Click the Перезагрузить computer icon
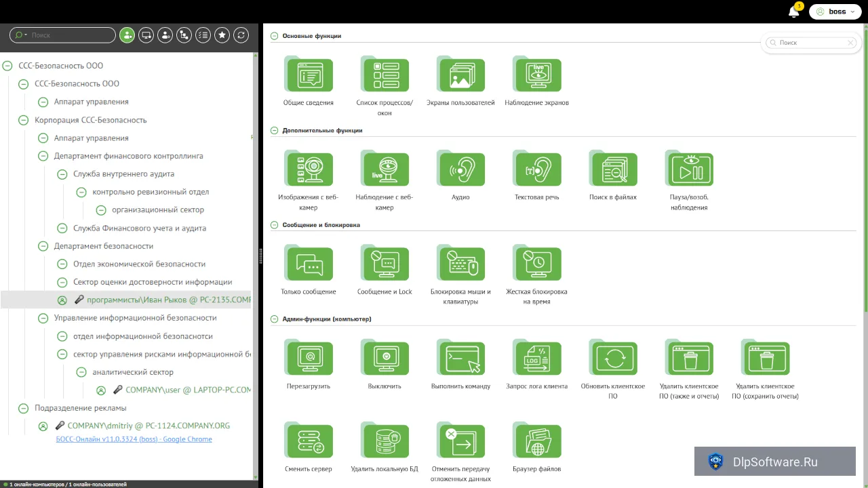This screenshot has height=488, width=868. pyautogui.click(x=309, y=357)
